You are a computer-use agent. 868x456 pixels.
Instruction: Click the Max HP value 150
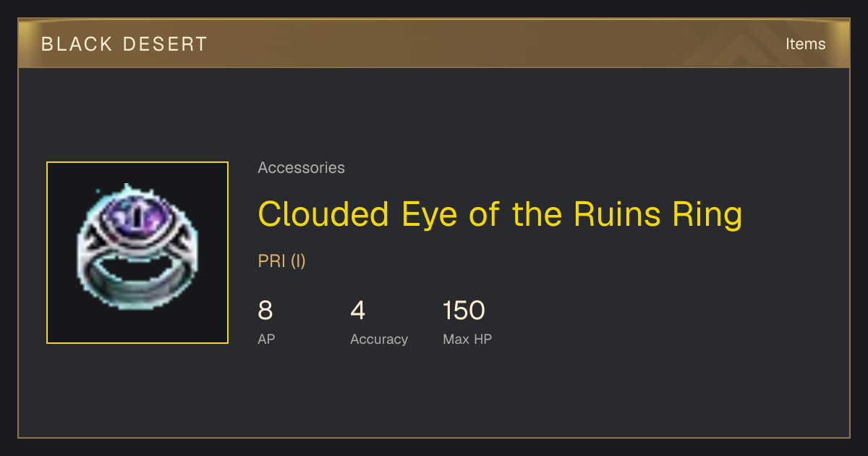[x=464, y=311]
